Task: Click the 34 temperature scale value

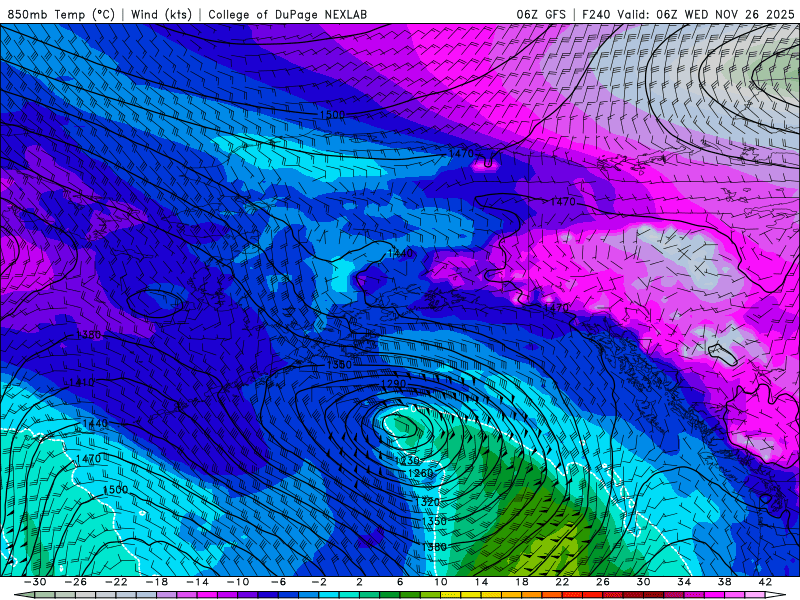Action: [684, 582]
